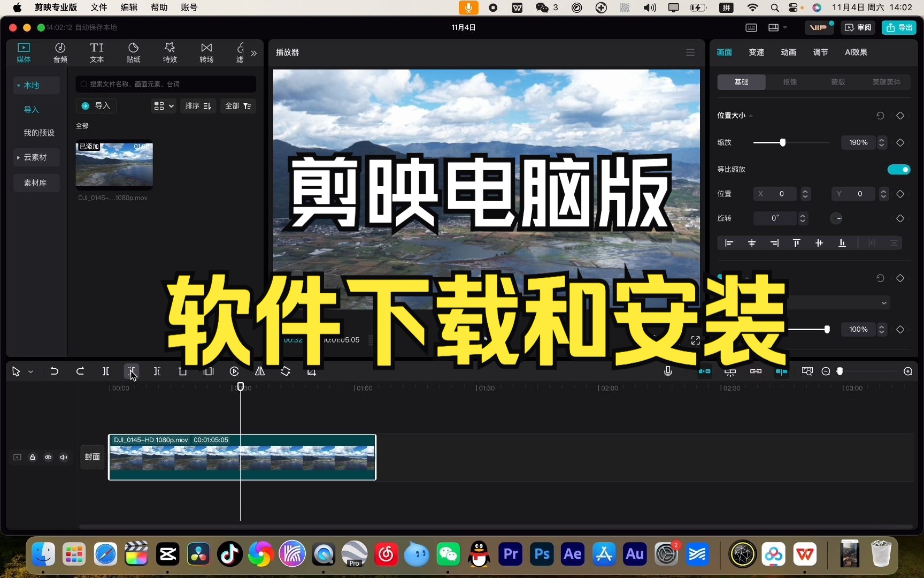Open the 特效 effects panel
Screen dimensions: 924x578
170,52
